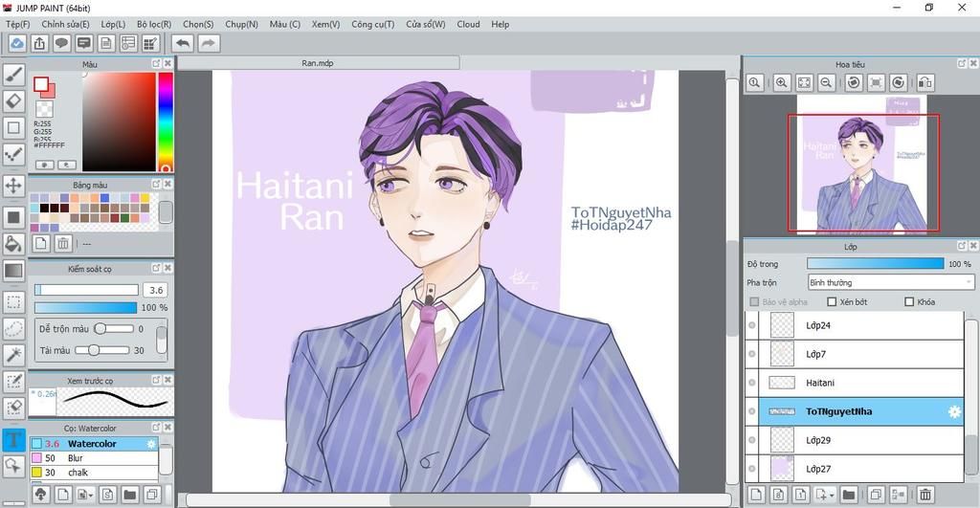Toggle visibility of layer Lớp29
Image resolution: width=980 pixels, height=508 pixels.
pyautogui.click(x=752, y=440)
